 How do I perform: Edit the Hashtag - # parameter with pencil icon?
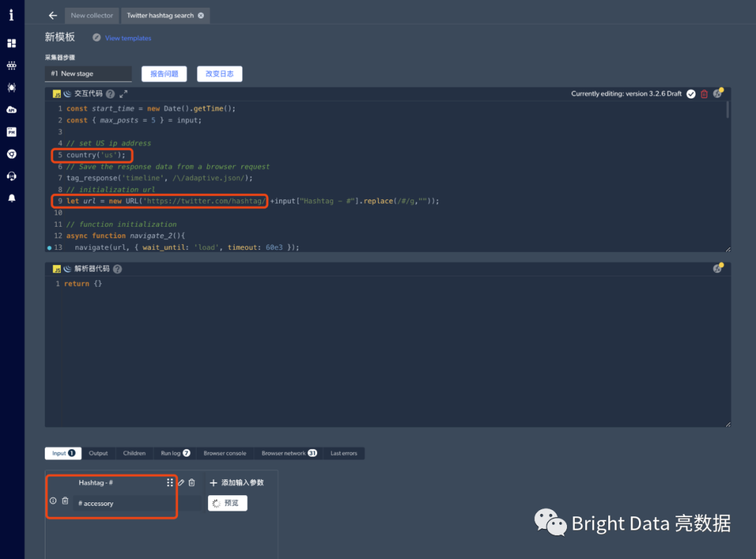(x=181, y=482)
